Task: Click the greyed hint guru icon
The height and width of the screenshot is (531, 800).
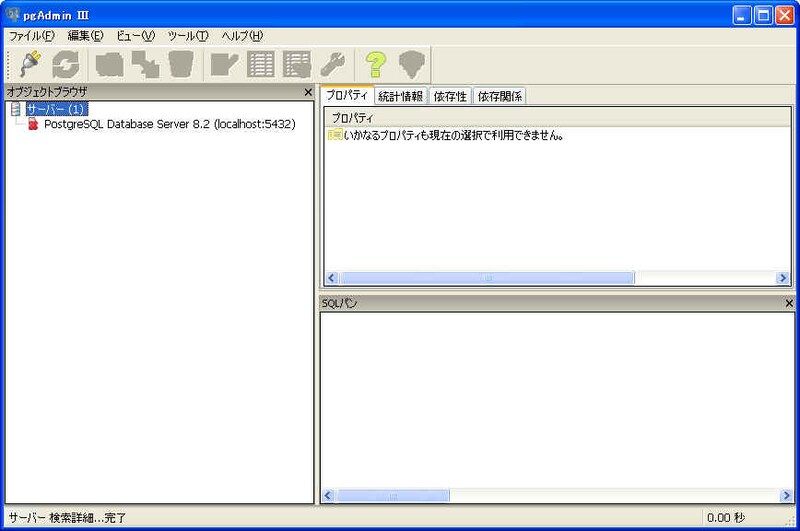Action: click(x=412, y=64)
